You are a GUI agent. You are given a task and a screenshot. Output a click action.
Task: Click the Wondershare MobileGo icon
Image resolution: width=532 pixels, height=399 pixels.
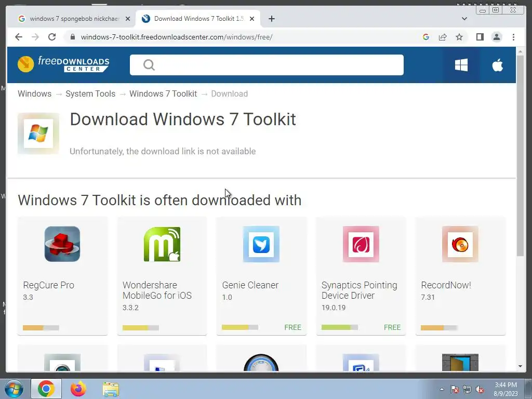tap(162, 244)
